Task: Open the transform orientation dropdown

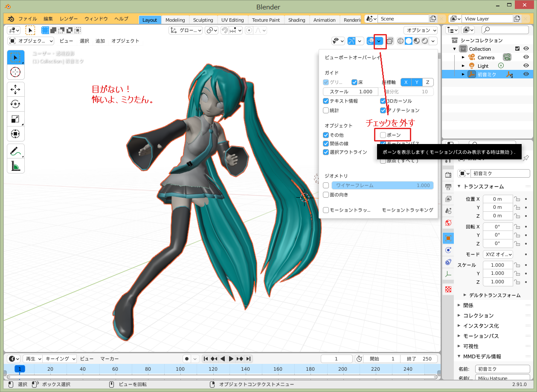Action: (x=186, y=30)
